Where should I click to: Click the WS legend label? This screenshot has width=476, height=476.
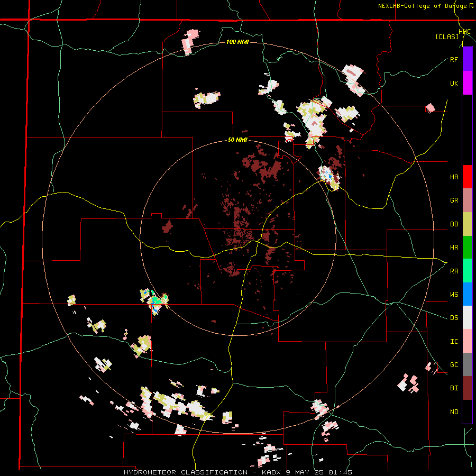[454, 294]
